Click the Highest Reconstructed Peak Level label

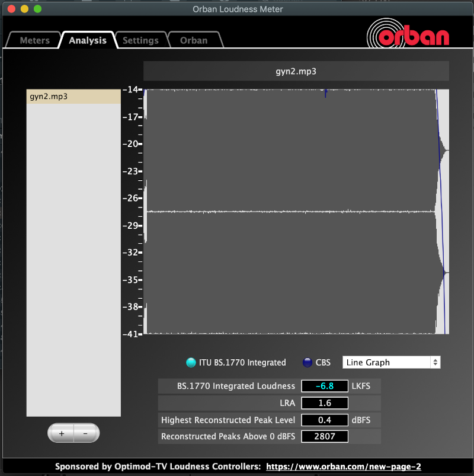tap(228, 420)
